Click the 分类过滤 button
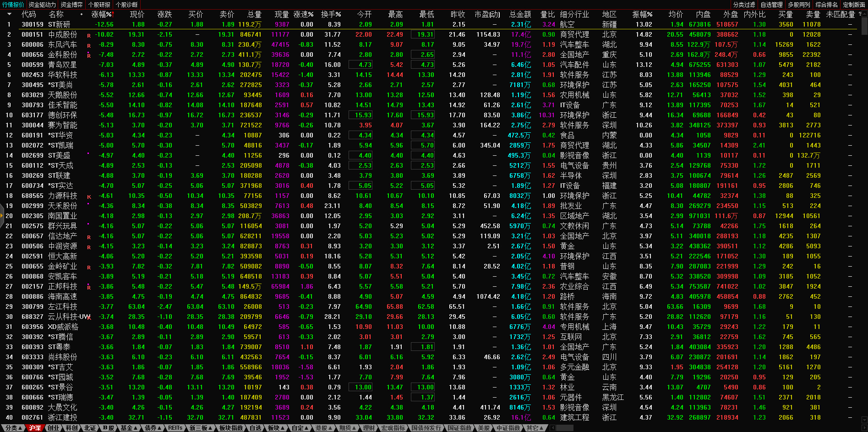 coord(744,5)
